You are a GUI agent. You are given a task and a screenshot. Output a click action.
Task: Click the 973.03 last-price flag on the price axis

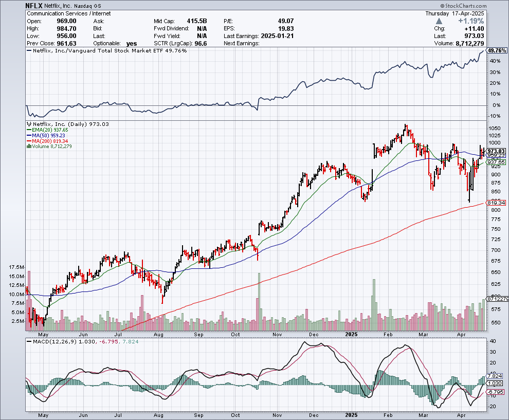tap(496, 151)
